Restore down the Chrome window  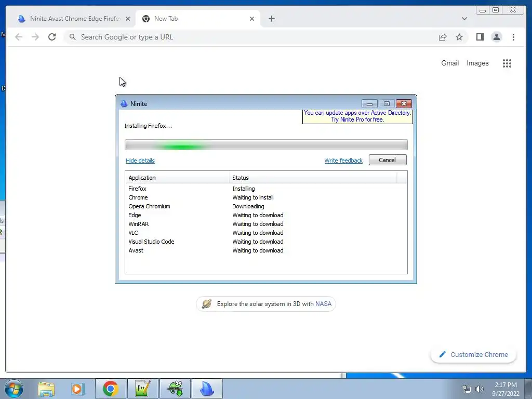pyautogui.click(x=495, y=10)
